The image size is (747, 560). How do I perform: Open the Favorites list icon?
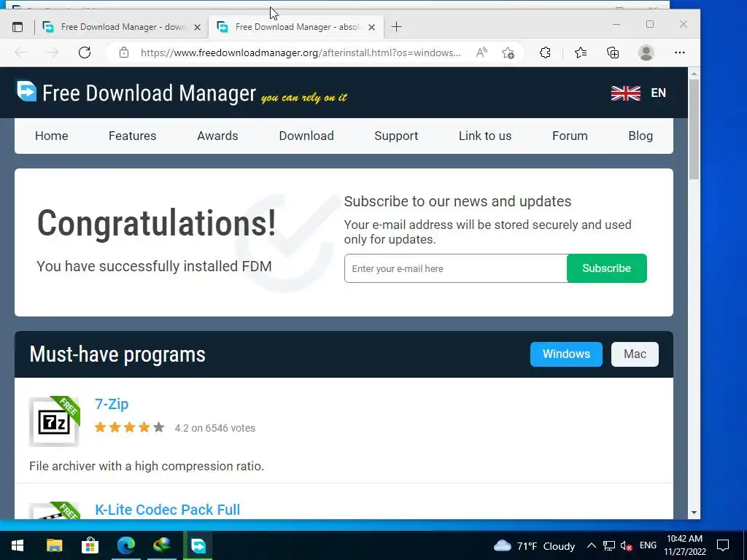click(x=580, y=52)
